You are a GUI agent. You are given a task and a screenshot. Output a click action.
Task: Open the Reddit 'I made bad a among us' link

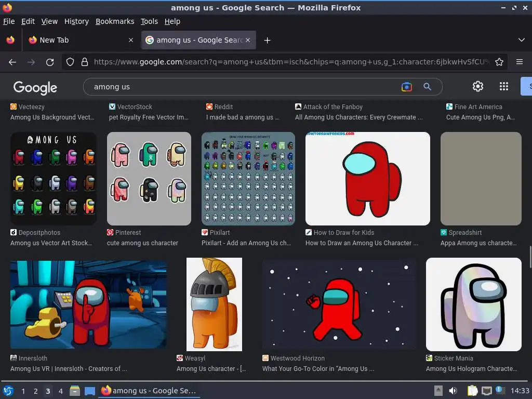point(243,117)
